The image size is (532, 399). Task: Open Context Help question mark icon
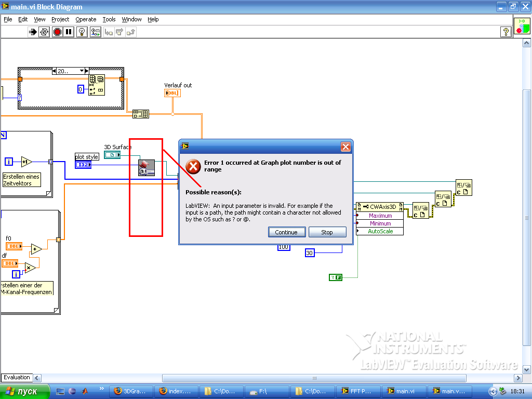click(506, 32)
